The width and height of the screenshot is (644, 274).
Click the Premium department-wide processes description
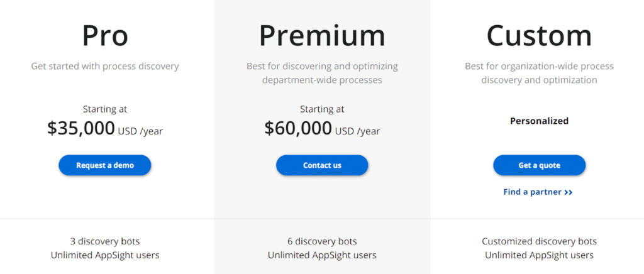coord(322,73)
